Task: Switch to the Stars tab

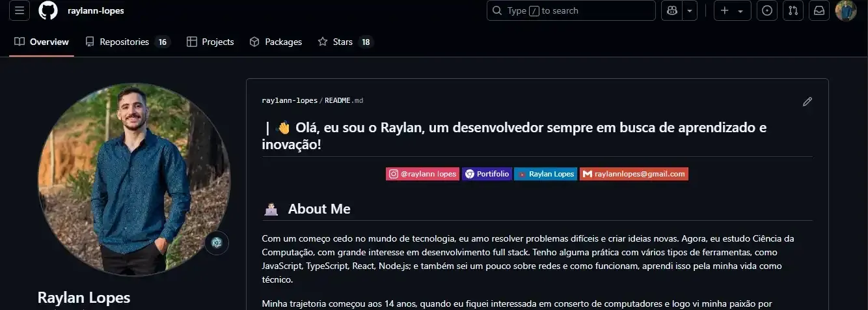Action: 346,42
